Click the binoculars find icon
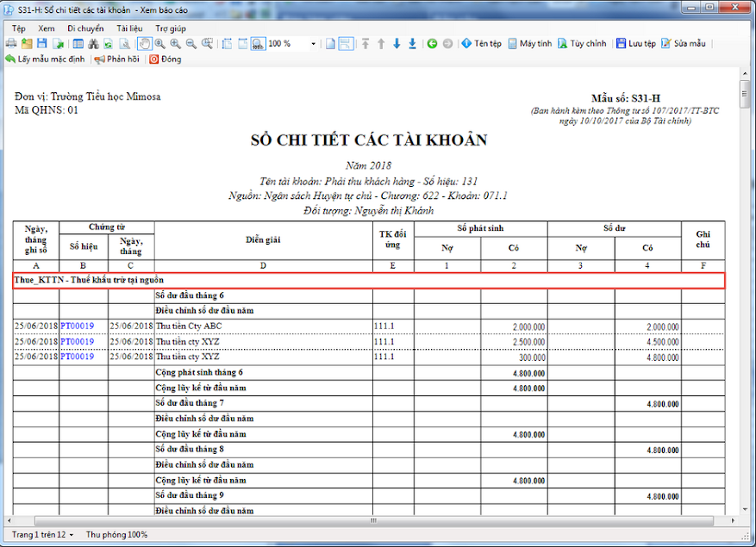Viewport: 756px width, 547px height. (94, 44)
